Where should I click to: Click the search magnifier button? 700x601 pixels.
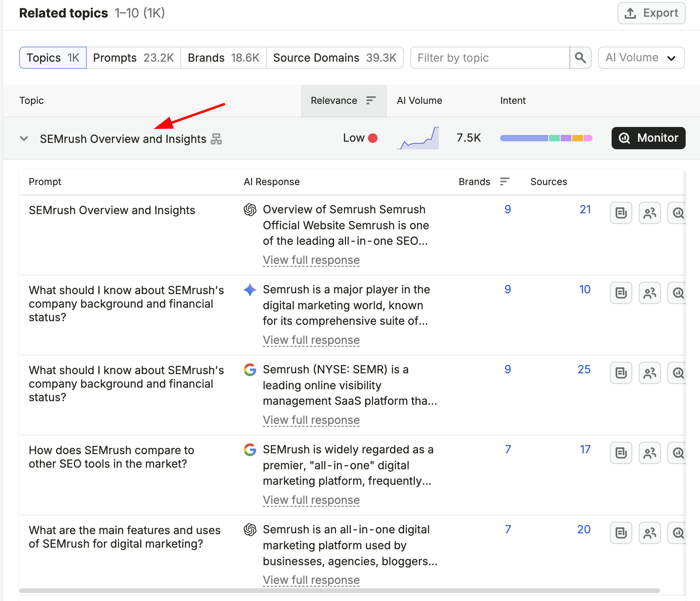pos(581,58)
